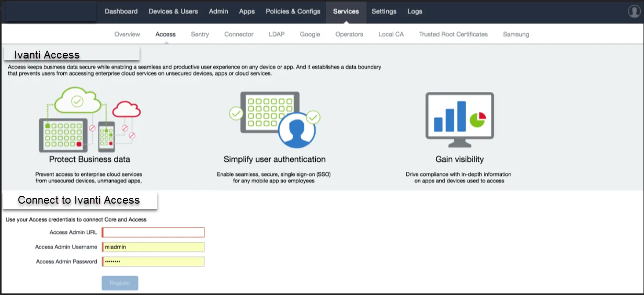The width and height of the screenshot is (644, 295).
Task: Switch to the Sentry tab
Action: pyautogui.click(x=200, y=34)
